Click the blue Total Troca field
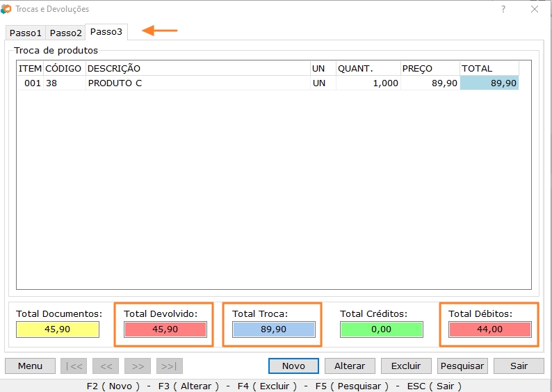The height and width of the screenshot is (392, 552). 273,329
